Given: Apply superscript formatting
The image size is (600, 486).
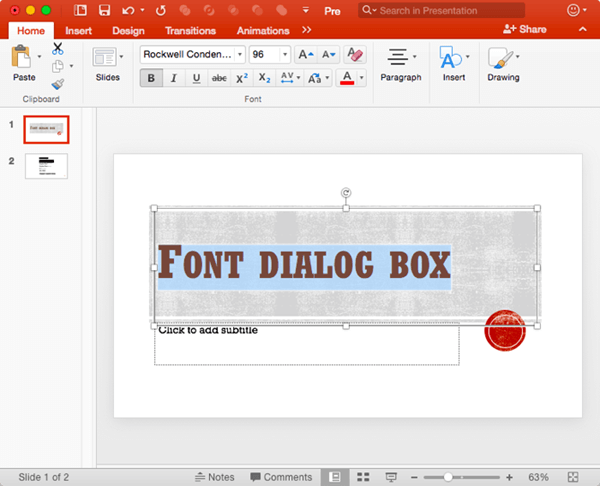Looking at the screenshot, I should point(240,78).
